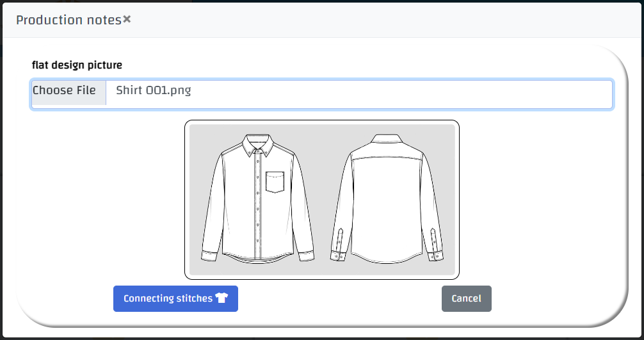Click the yoke panel on back shirt

387,150
